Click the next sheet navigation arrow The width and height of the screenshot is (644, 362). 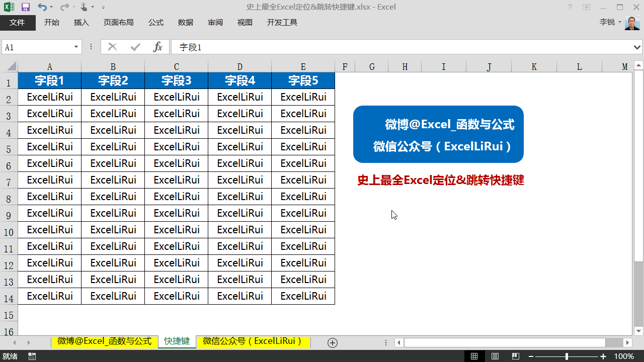(29, 342)
